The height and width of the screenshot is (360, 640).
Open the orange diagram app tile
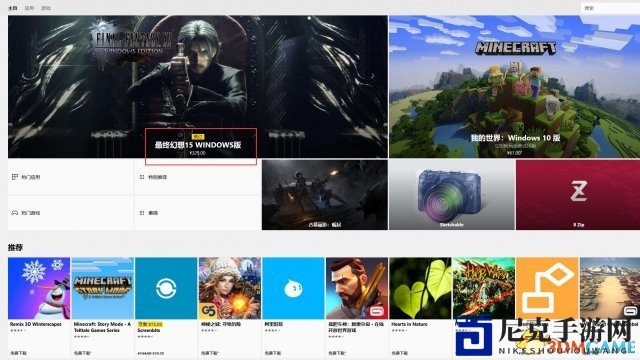547,288
